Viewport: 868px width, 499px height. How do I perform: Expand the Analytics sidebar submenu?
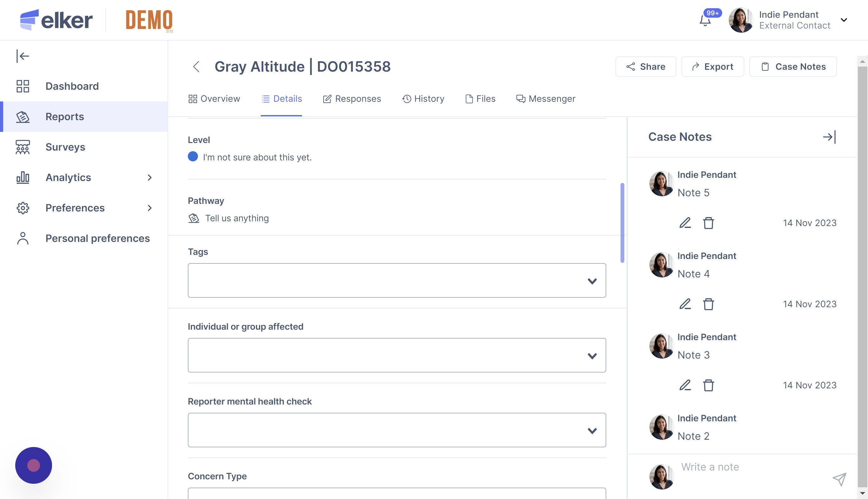pyautogui.click(x=149, y=178)
